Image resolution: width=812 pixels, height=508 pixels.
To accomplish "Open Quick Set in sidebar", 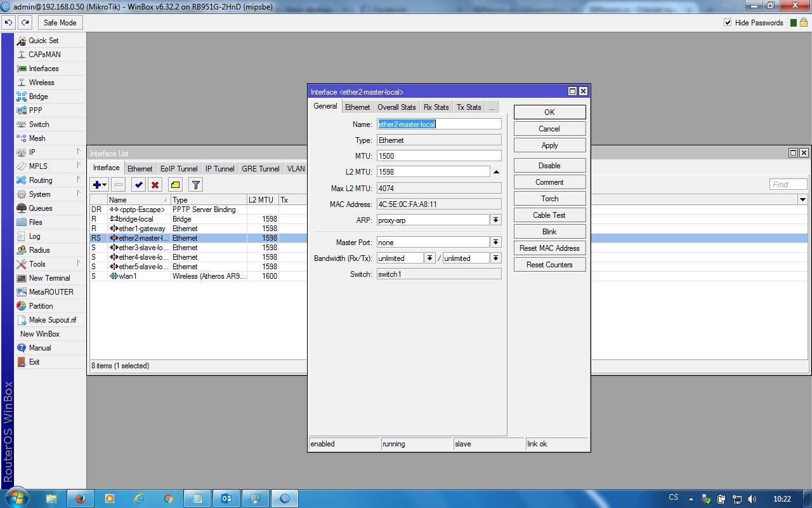I will point(50,41).
